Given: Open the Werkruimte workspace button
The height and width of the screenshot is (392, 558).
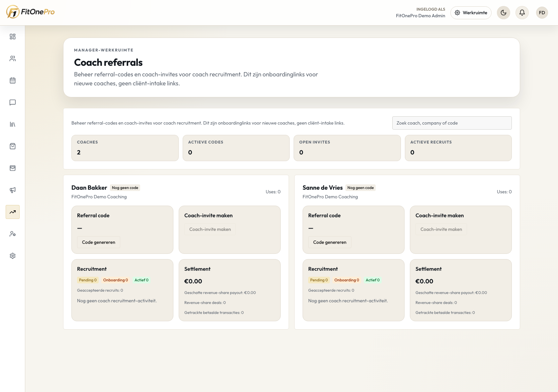Looking at the screenshot, I should (471, 13).
